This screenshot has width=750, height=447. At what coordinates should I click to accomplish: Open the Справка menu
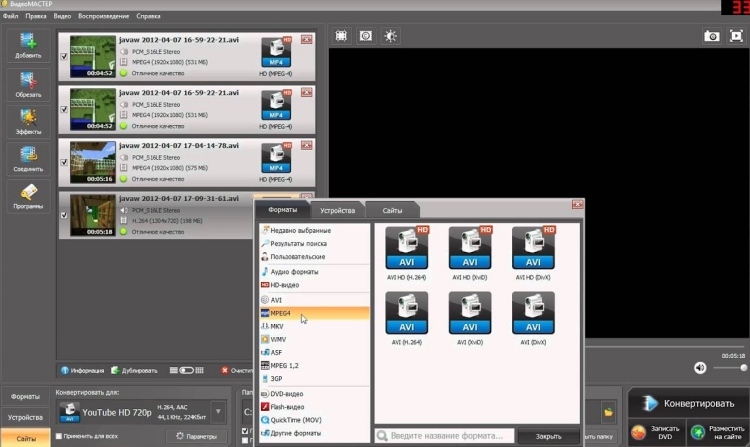148,16
